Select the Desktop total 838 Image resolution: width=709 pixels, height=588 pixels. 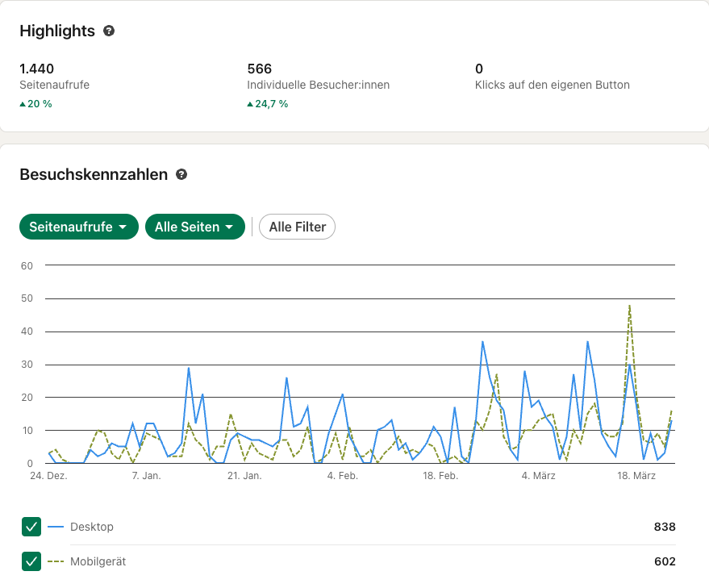point(665,527)
